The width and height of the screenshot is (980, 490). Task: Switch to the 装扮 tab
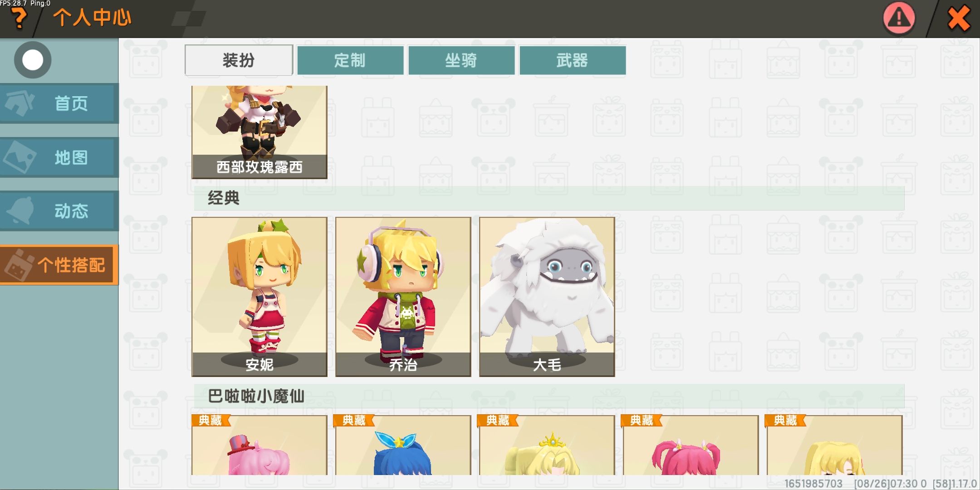point(239,60)
